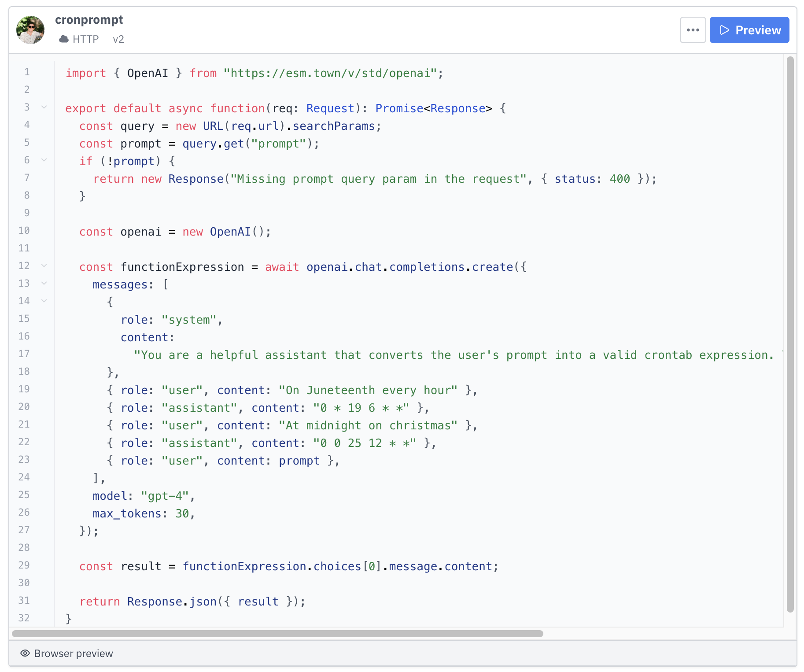Collapse the if block on line 6

pos(44,160)
